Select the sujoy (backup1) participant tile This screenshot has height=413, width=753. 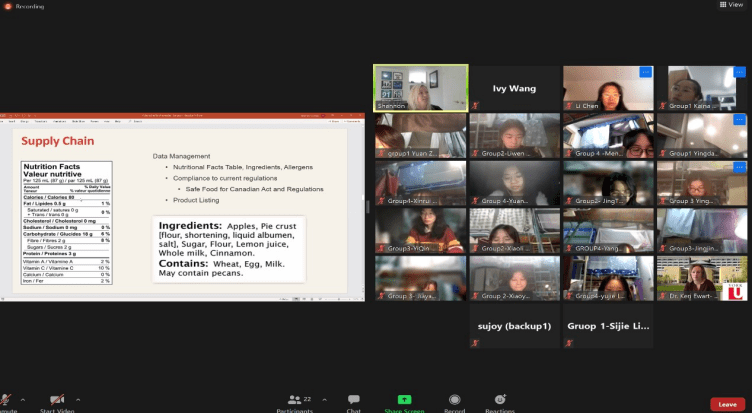pyautogui.click(x=514, y=327)
